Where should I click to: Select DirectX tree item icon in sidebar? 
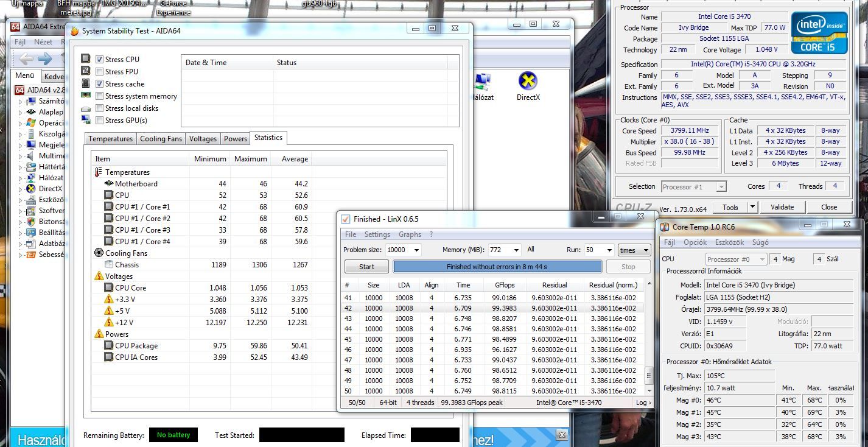(32, 189)
